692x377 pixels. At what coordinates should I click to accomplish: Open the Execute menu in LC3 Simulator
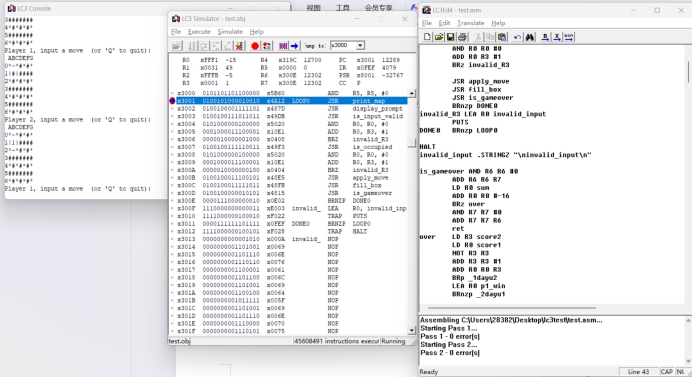[x=199, y=32]
